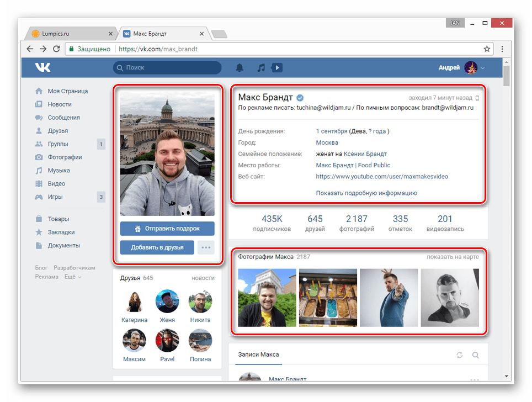Search the wall posts with magnifier icon
This screenshot has width=532, height=402.
click(476, 355)
